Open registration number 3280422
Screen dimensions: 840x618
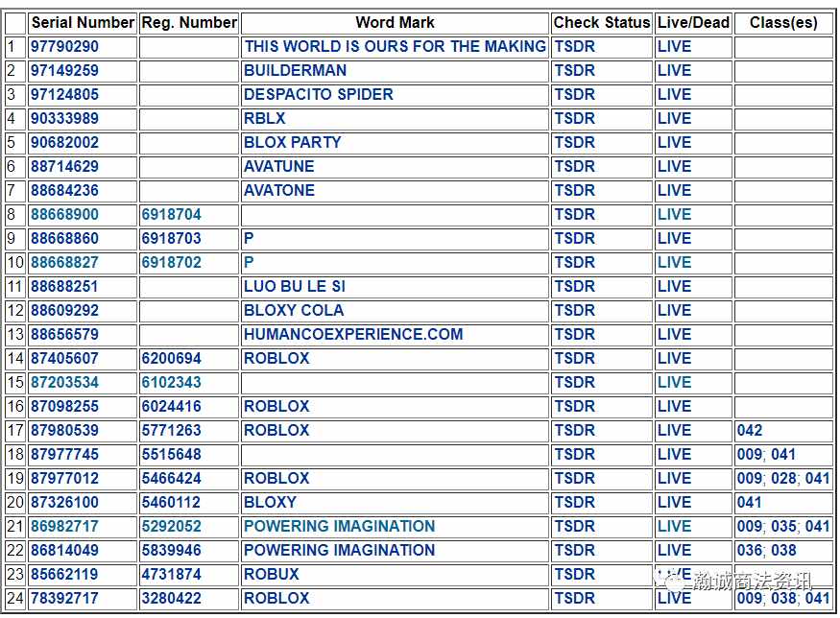(172, 598)
